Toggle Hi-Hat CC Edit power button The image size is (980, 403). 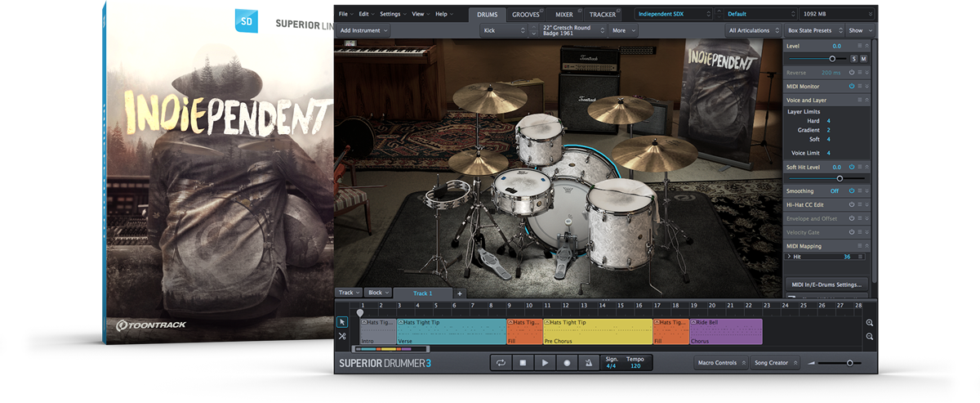(x=851, y=204)
